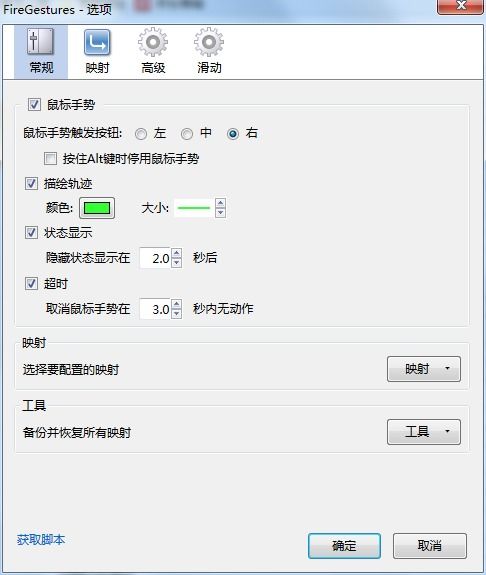Viewport: 486px width, 575px height.
Task: Select the 中 trigger button radio
Action: coord(187,134)
